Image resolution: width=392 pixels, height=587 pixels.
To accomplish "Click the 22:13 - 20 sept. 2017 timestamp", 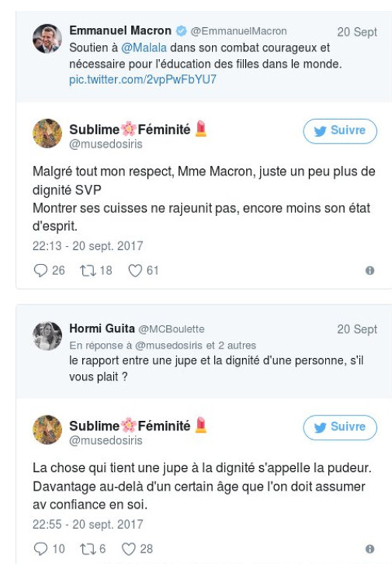I will click(x=88, y=246).
